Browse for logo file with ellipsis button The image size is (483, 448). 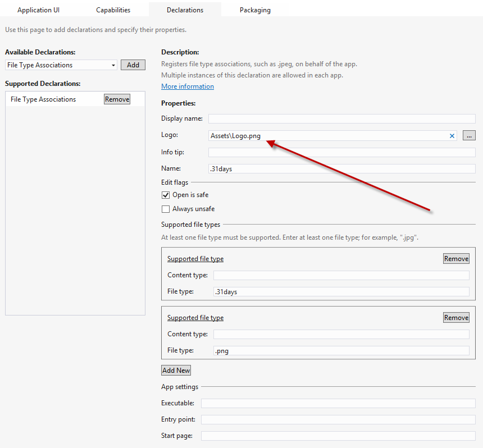[x=469, y=135]
